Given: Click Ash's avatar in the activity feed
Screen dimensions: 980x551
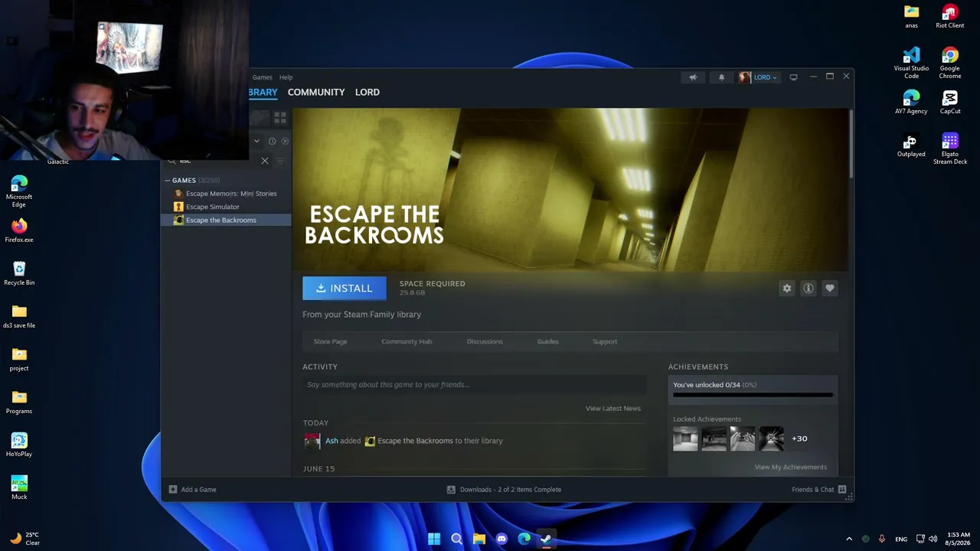Looking at the screenshot, I should [312, 441].
